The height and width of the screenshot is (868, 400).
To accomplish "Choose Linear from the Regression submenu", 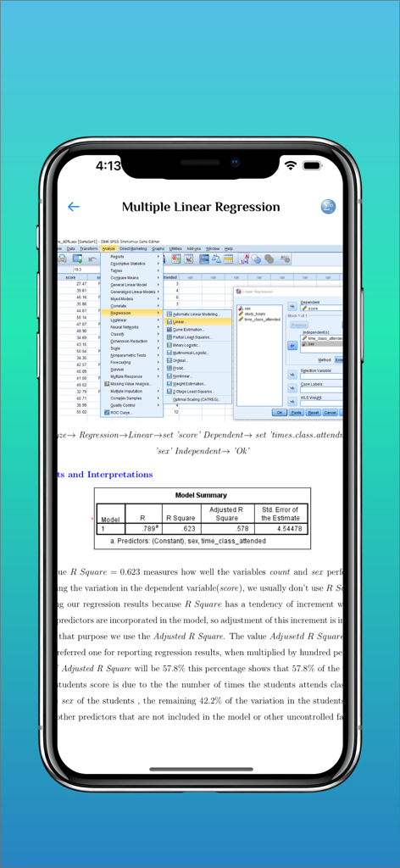I will click(197, 321).
